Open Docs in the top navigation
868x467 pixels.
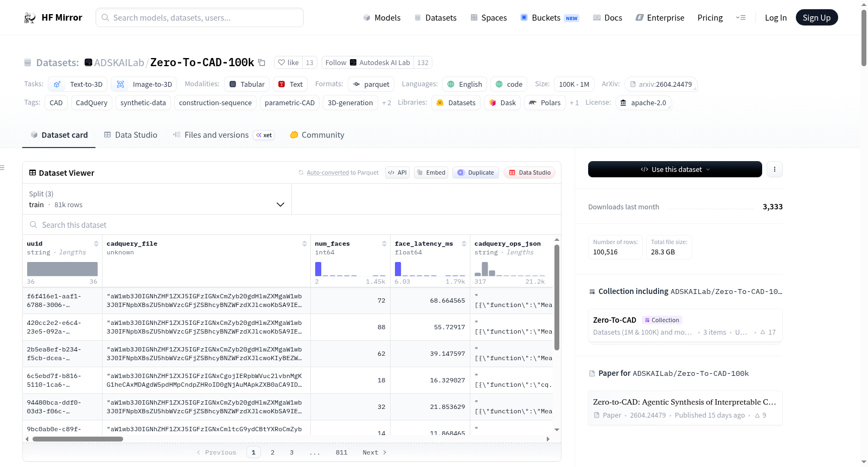[608, 18]
